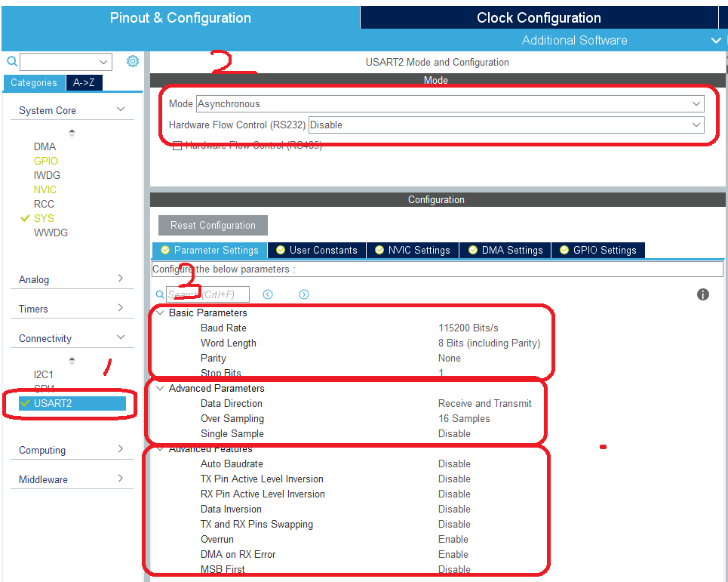This screenshot has width=728, height=582.
Task: Click the Baud Rate value 115200 Bits/s
Action: (468, 328)
